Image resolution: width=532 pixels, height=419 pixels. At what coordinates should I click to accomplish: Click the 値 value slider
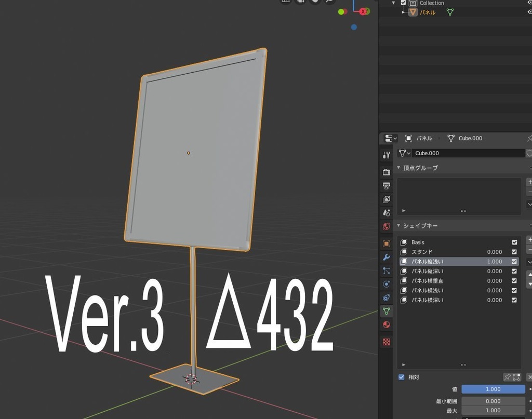493,389
